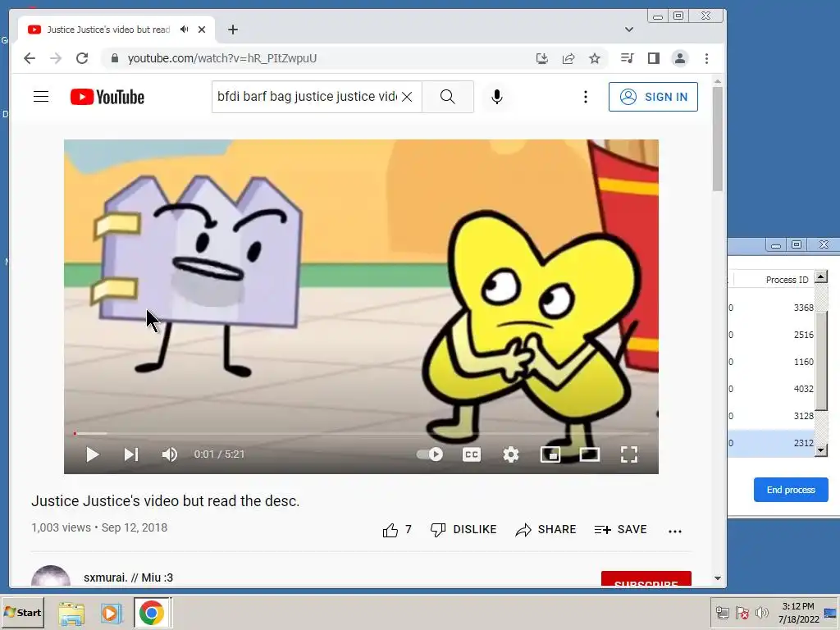Share this video

tap(546, 530)
